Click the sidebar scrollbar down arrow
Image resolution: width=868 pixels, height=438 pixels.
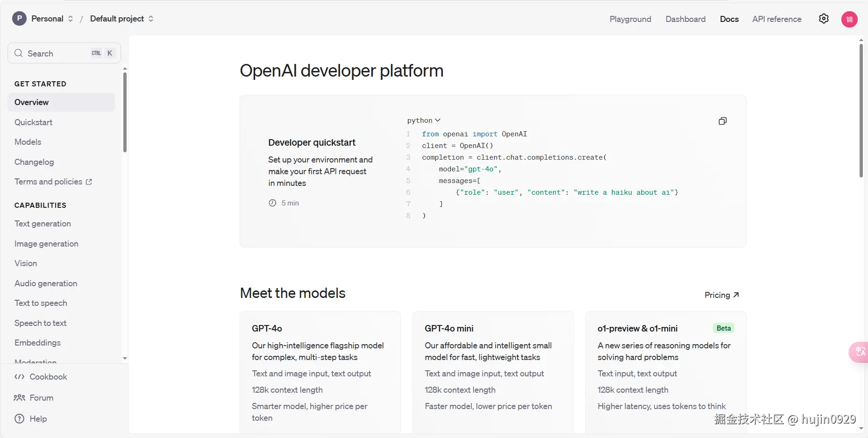click(125, 359)
